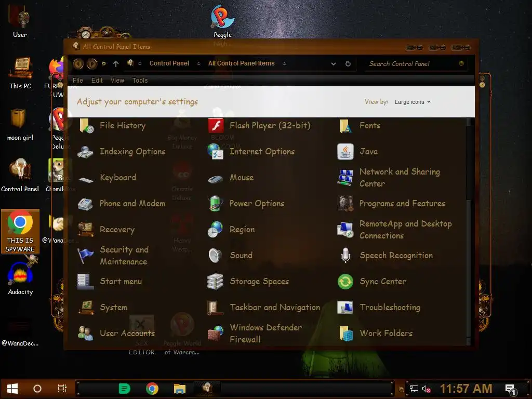Open the View by Large icons dropdown
The image size is (532, 399).
click(x=413, y=102)
